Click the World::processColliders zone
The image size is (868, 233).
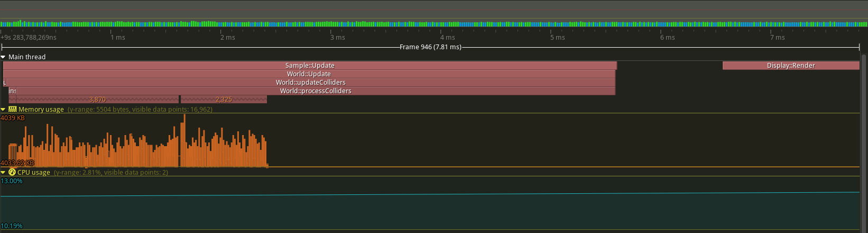(x=316, y=91)
